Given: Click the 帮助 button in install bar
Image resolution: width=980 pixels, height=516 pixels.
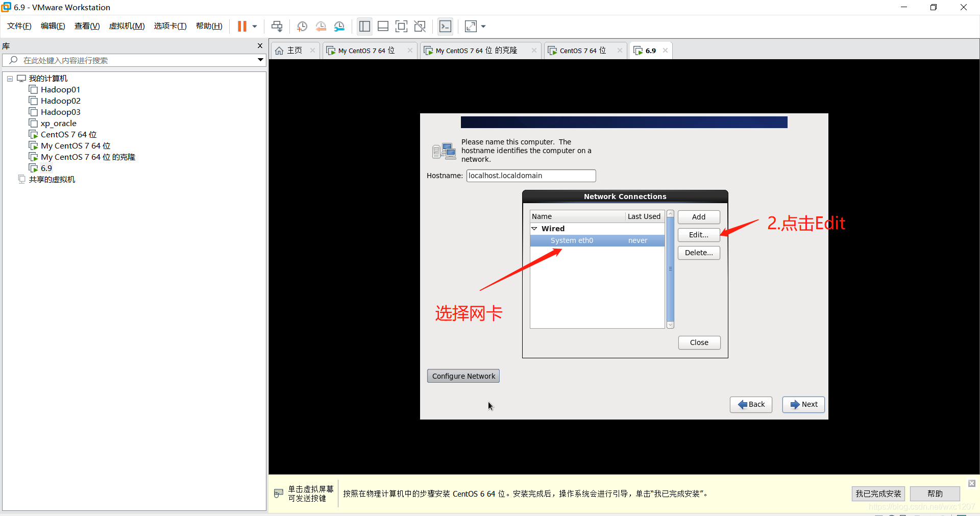Looking at the screenshot, I should tap(935, 494).
